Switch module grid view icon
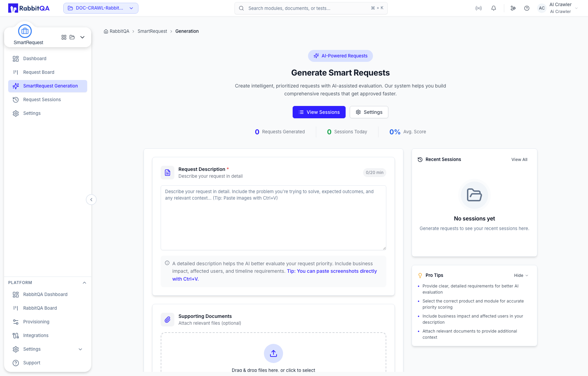The width and height of the screenshot is (588, 376). point(64,37)
